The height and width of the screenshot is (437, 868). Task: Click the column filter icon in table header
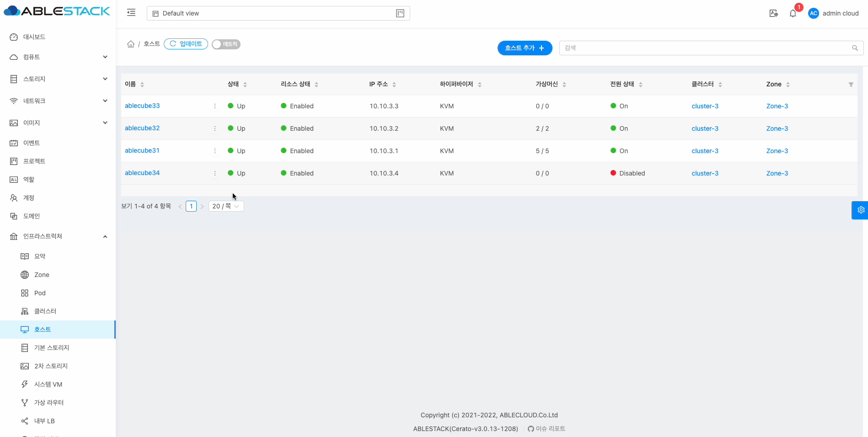pyautogui.click(x=851, y=85)
